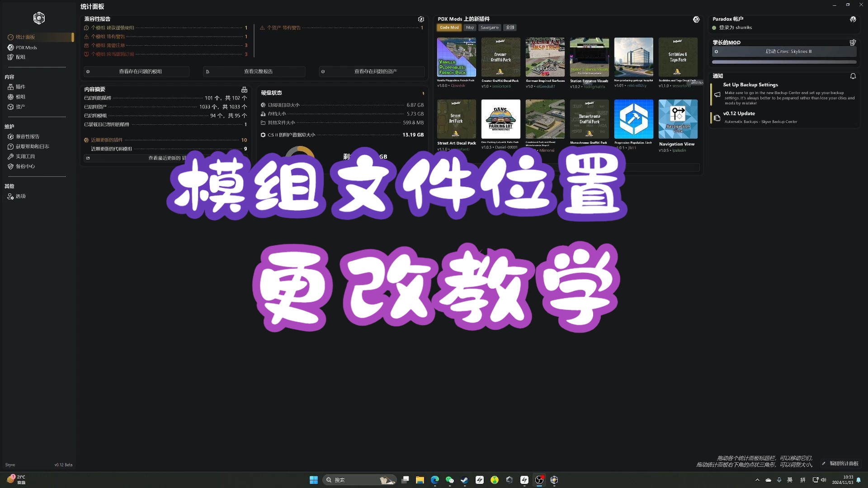
Task: Expand hidden icons in the system tray
Action: (x=757, y=480)
